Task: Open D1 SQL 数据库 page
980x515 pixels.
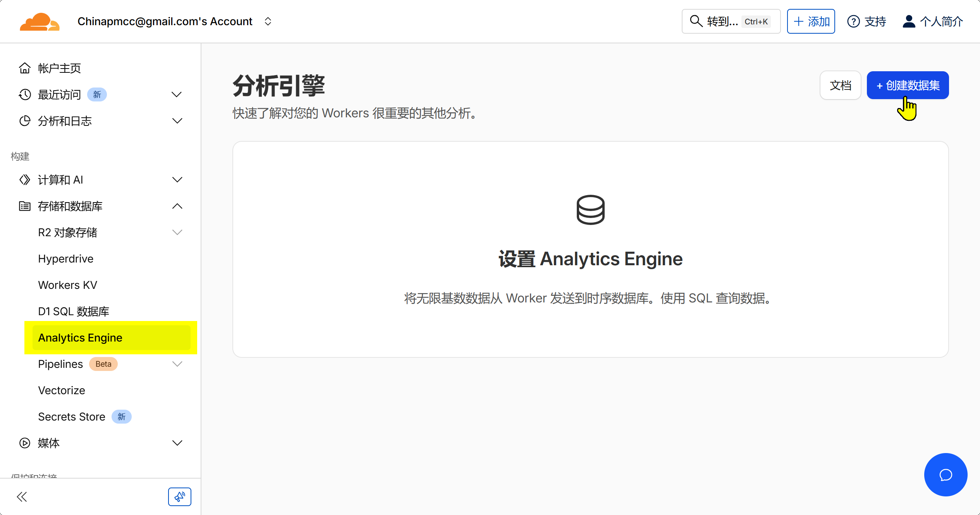Action: click(x=74, y=311)
